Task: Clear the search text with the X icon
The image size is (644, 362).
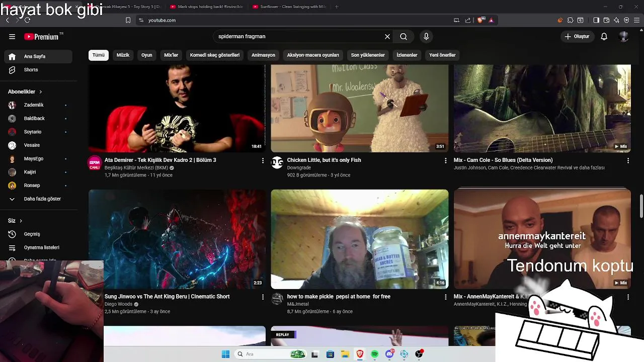Action: (x=387, y=37)
